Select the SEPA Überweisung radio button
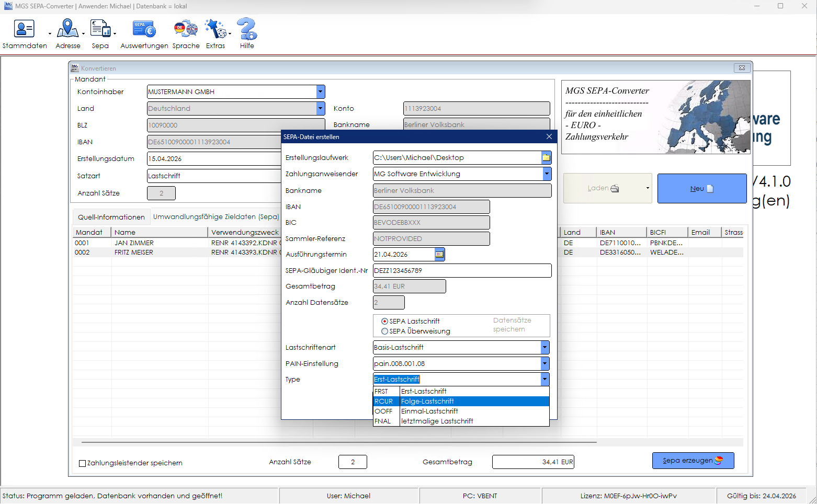Viewport: 817px width, 504px height. 384,331
